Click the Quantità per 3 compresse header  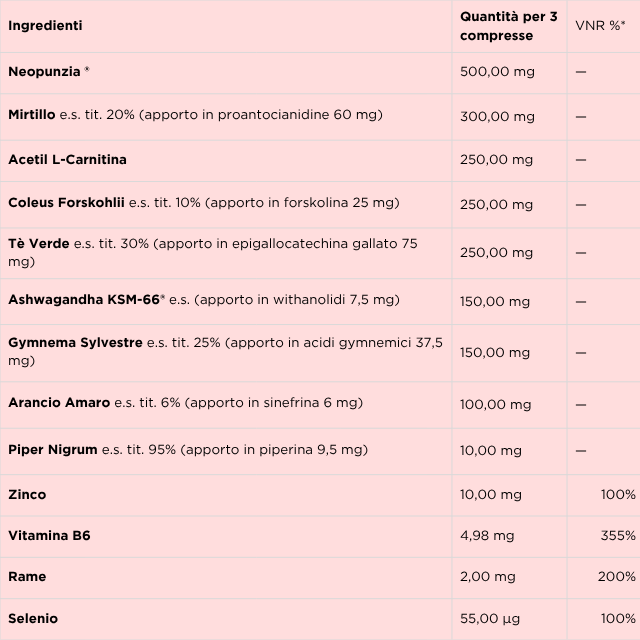[508, 26]
